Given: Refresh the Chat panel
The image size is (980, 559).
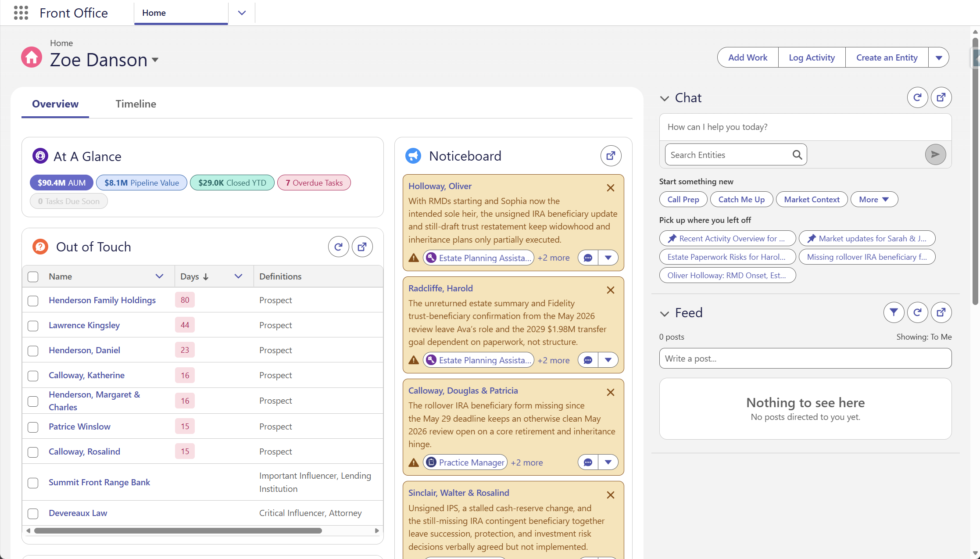Looking at the screenshot, I should [x=917, y=97].
